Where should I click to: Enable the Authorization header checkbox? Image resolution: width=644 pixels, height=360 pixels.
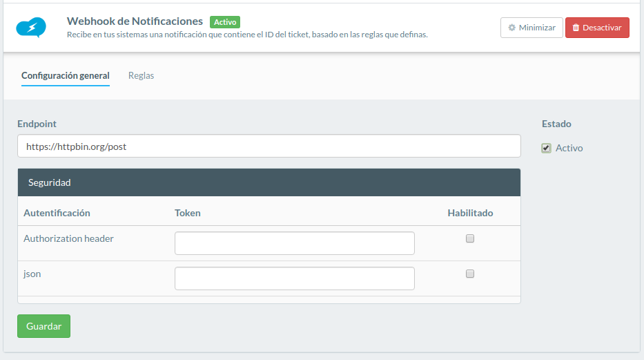pyautogui.click(x=470, y=238)
